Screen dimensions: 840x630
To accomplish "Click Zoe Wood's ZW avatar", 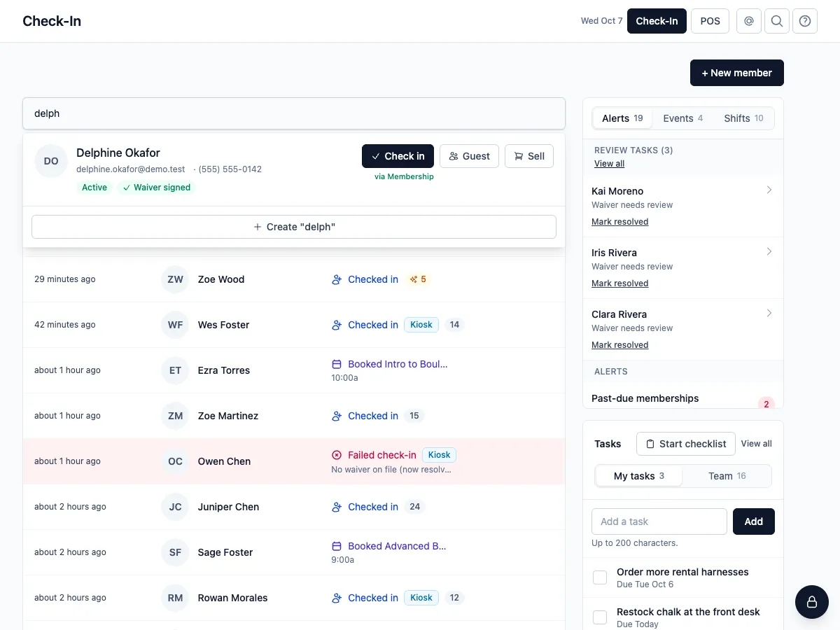I will 175,279.
